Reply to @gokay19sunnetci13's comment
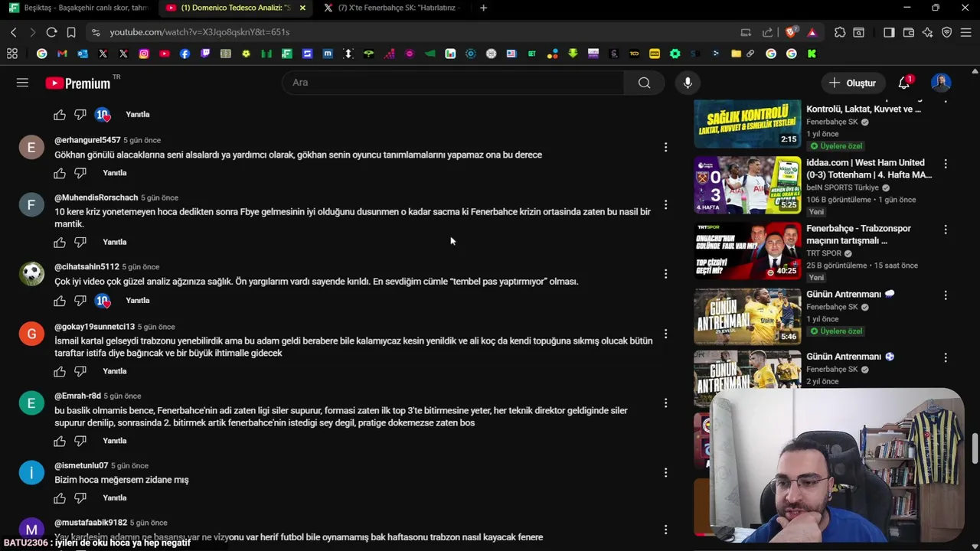The height and width of the screenshot is (551, 980). coord(115,371)
